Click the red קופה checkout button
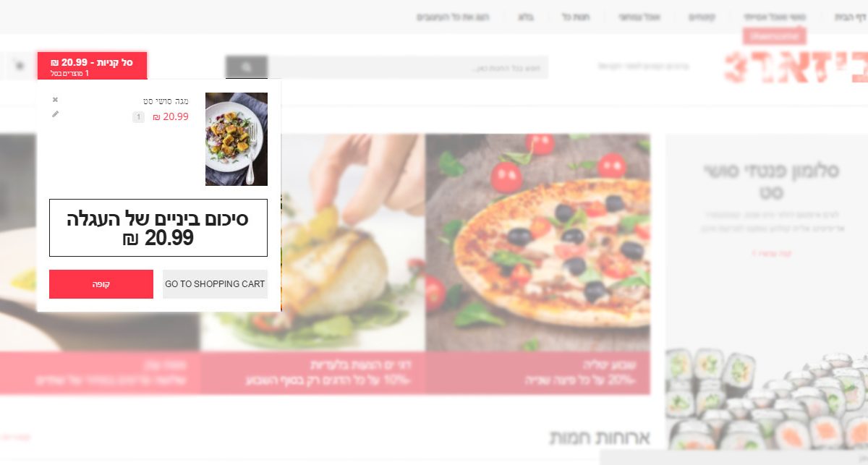 pos(101,284)
